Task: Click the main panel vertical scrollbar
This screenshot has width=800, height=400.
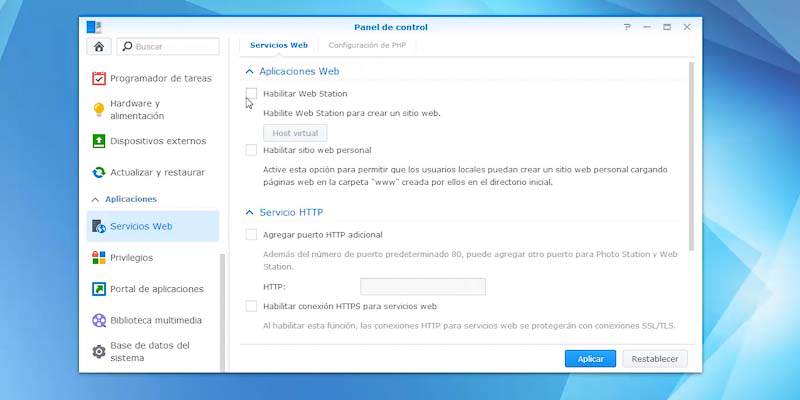Action: (x=692, y=157)
